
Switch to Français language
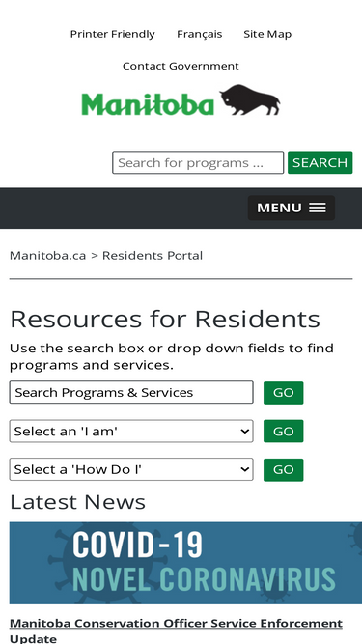click(200, 34)
